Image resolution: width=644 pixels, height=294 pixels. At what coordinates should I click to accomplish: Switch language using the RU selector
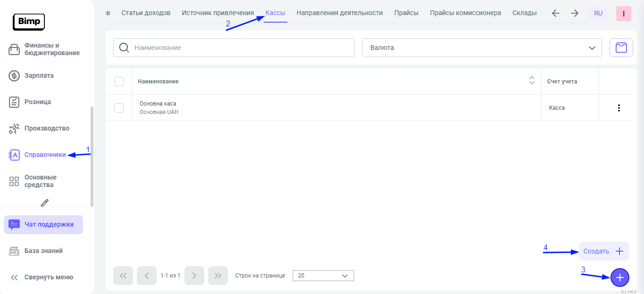598,13
